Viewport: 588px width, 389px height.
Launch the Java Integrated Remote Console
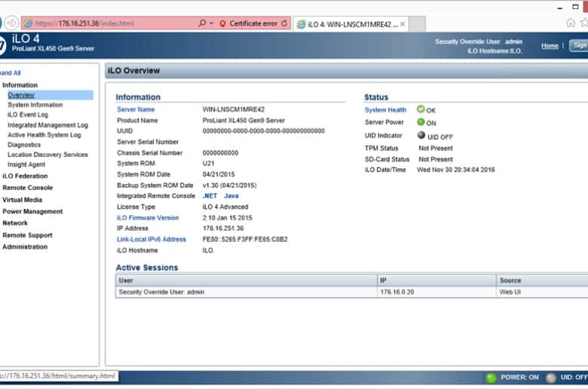coord(231,196)
